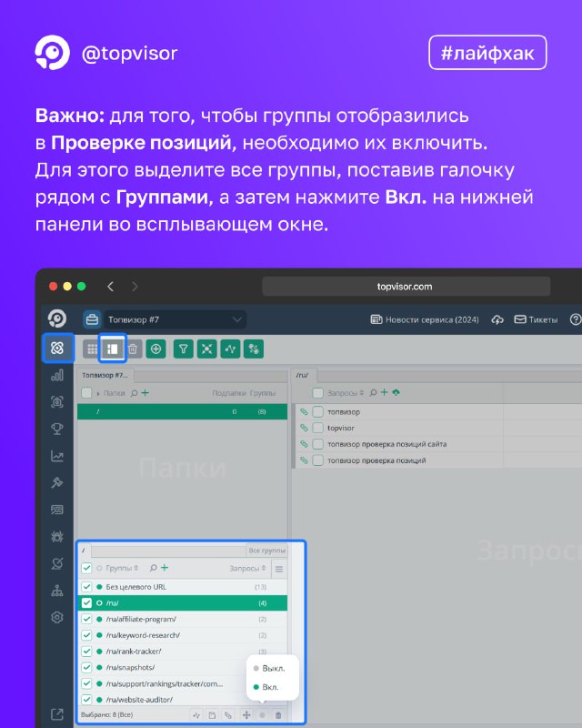Open Новости сервиса (2024) link
Viewport: 582px width, 728px height.
(424, 319)
